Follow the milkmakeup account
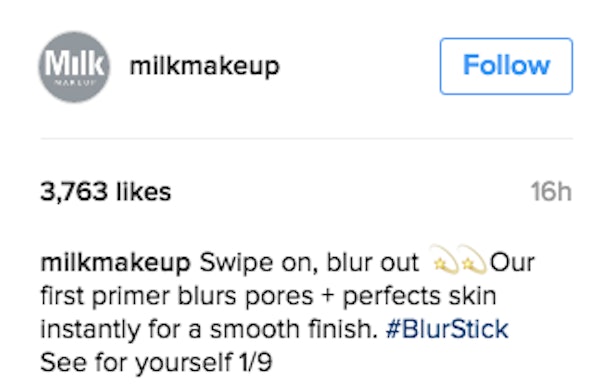 pos(506,66)
